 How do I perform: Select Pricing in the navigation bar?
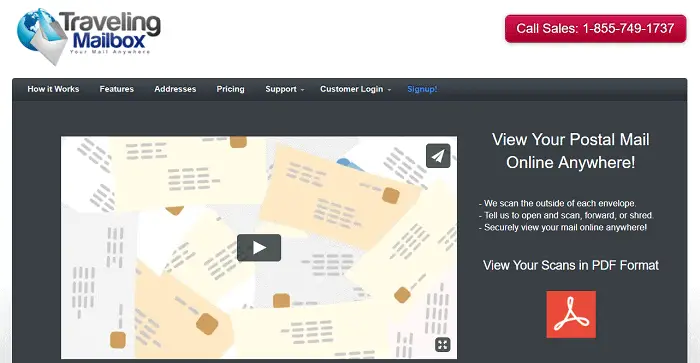click(x=230, y=89)
